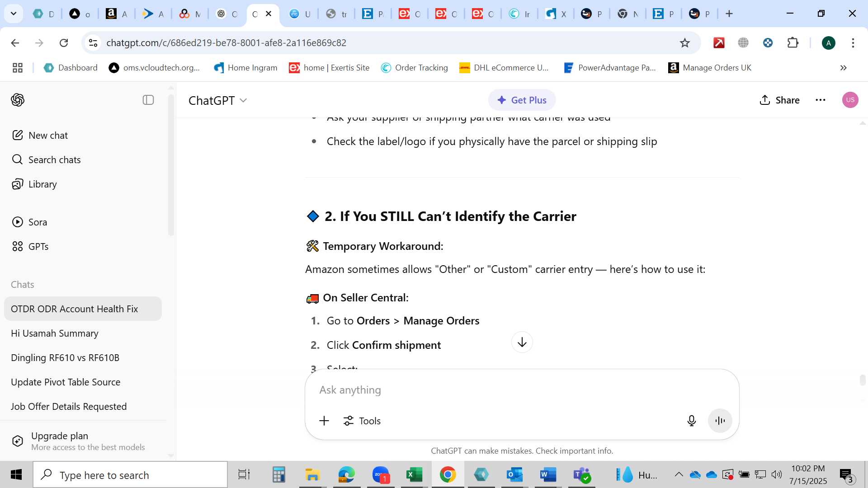This screenshot has height=488, width=868.
Task: Show hidden system tray icons
Action: (x=679, y=474)
